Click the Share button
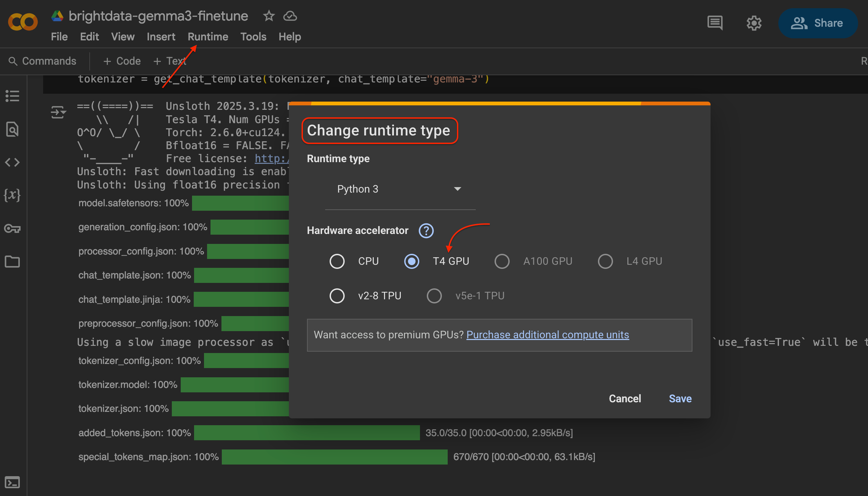868x496 pixels. pyautogui.click(x=818, y=23)
